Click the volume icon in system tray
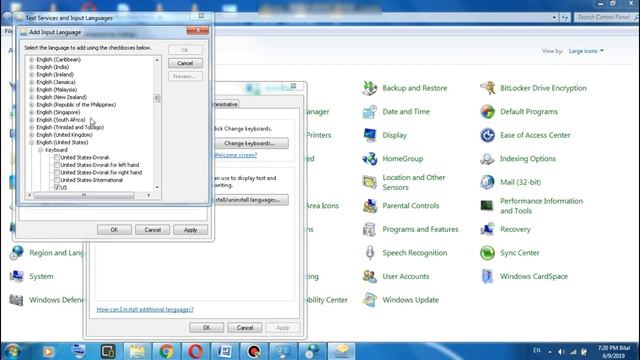The image size is (640, 360). tap(562, 351)
